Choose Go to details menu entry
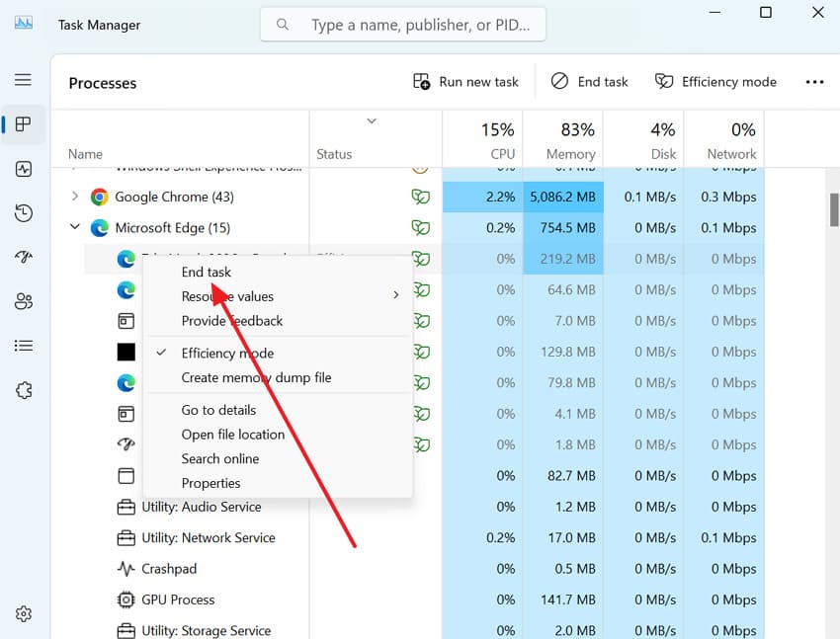The height and width of the screenshot is (639, 840). [218, 410]
